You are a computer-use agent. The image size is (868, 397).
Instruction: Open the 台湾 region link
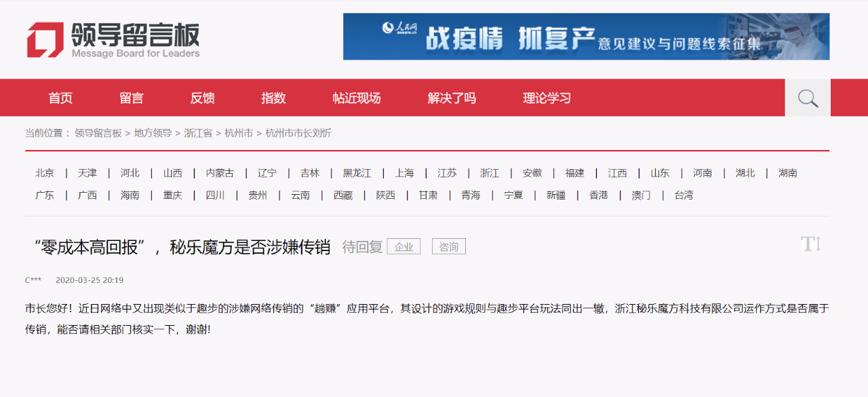(x=684, y=195)
